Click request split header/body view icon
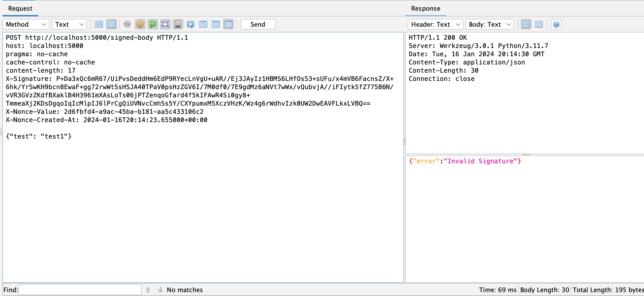 click(x=99, y=24)
